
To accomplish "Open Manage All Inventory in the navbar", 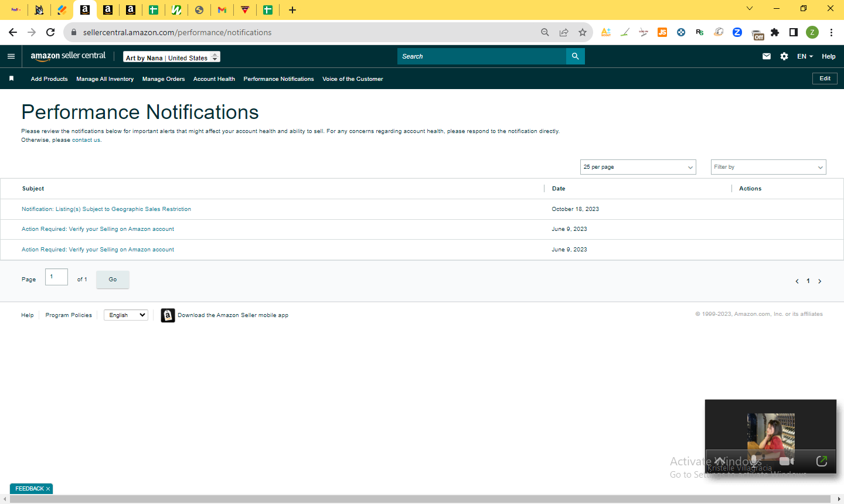I will pos(105,79).
